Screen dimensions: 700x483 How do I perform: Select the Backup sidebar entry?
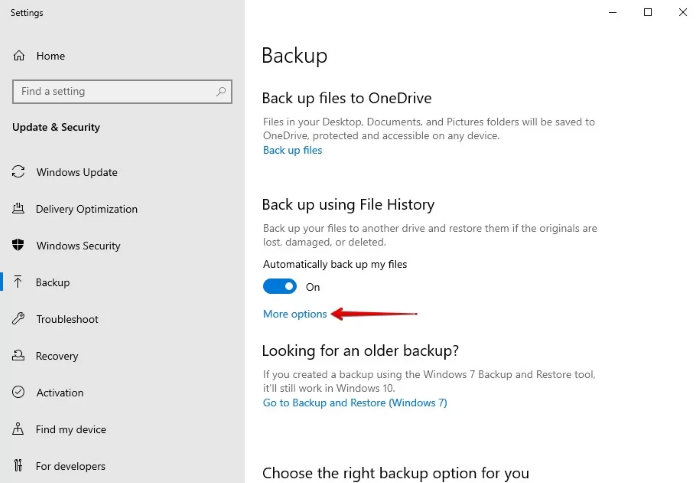tap(122, 282)
